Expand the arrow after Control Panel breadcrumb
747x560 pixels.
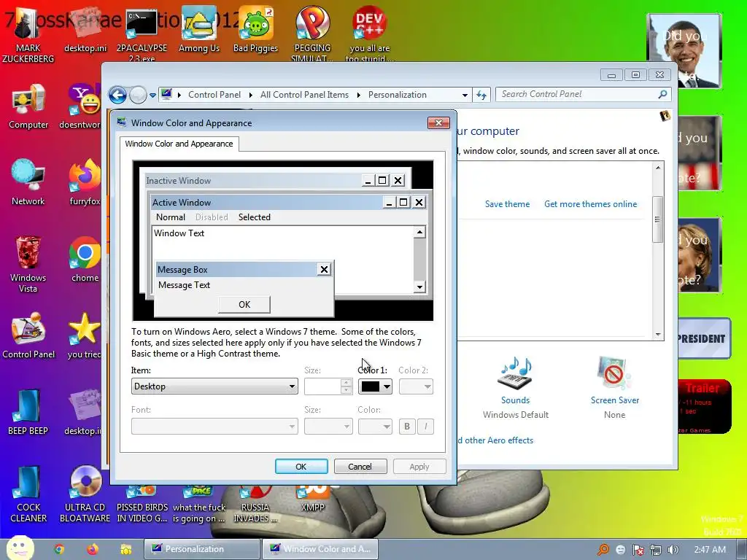click(x=251, y=95)
